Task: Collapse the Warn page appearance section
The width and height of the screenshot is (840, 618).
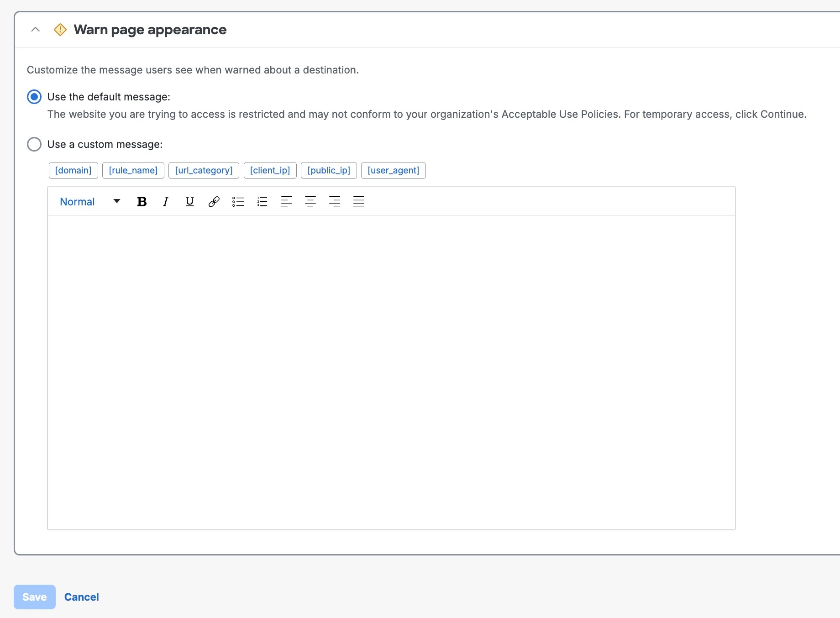Action: pos(35,30)
